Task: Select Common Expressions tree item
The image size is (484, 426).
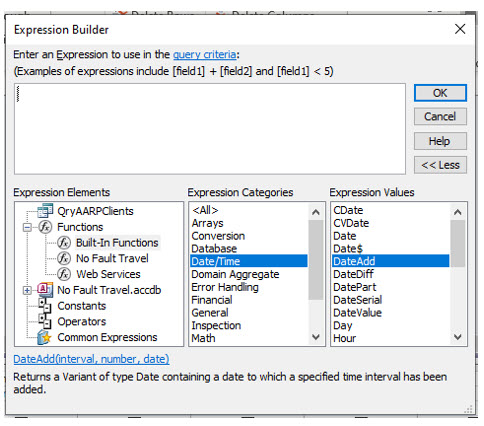Action: coord(107,337)
